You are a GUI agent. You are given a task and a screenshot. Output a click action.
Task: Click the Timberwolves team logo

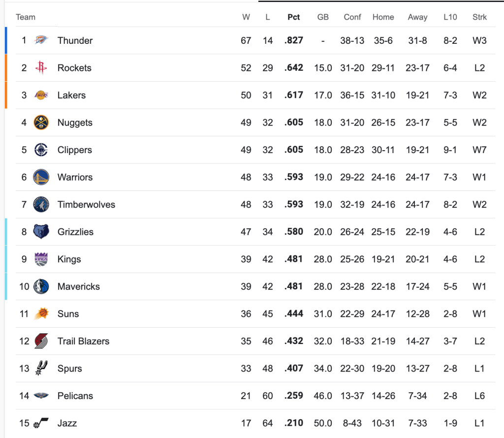(41, 204)
